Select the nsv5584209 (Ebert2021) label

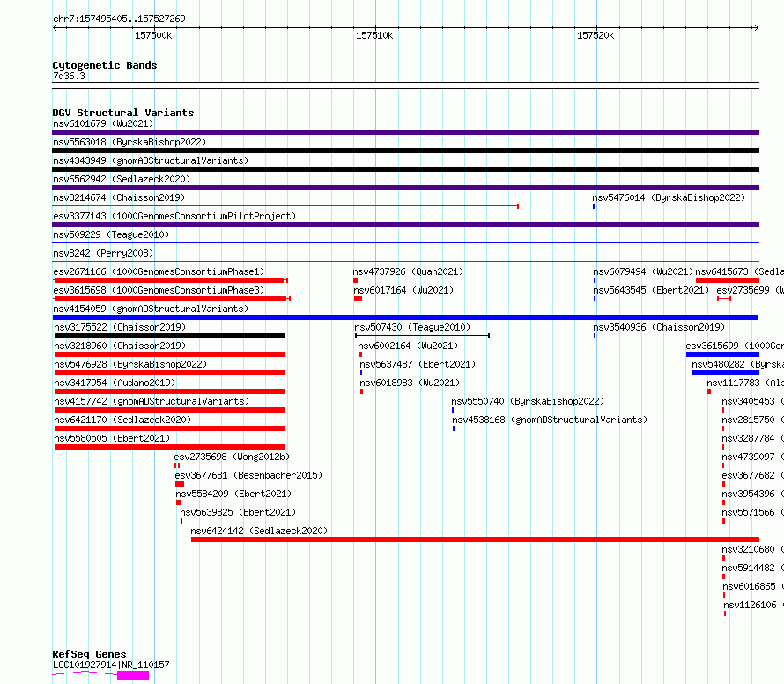click(233, 494)
